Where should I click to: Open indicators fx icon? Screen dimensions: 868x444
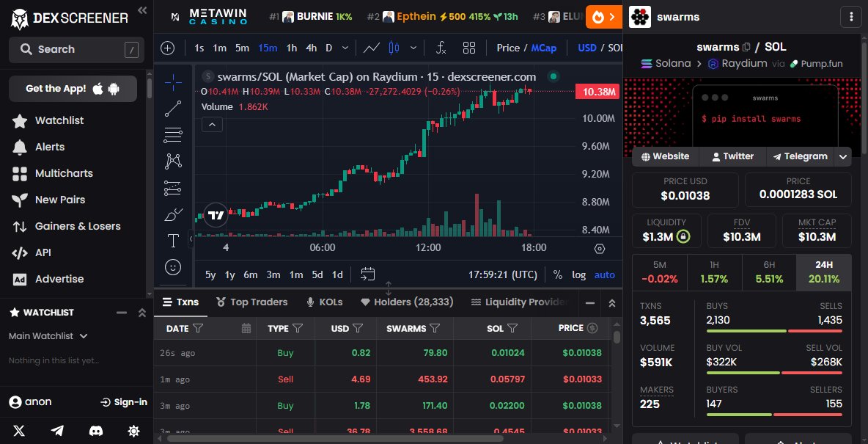tap(441, 48)
